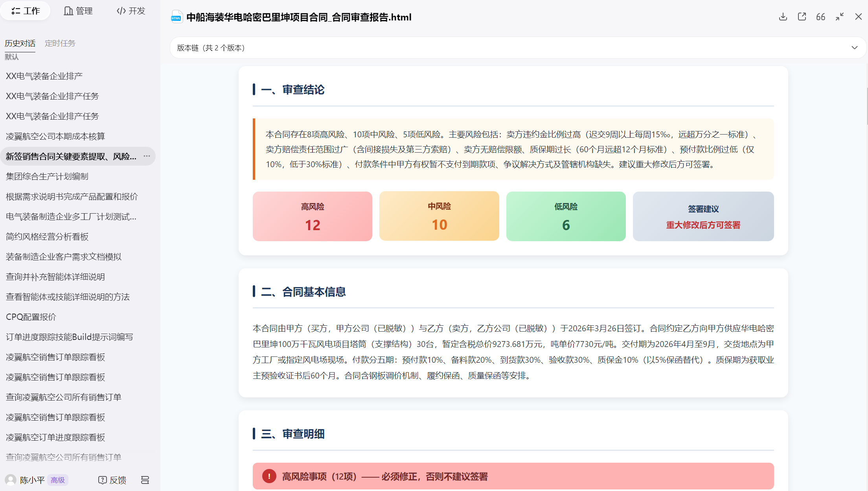Click user avatar 陈小平
Image resolution: width=868 pixels, height=491 pixels.
tap(11, 480)
